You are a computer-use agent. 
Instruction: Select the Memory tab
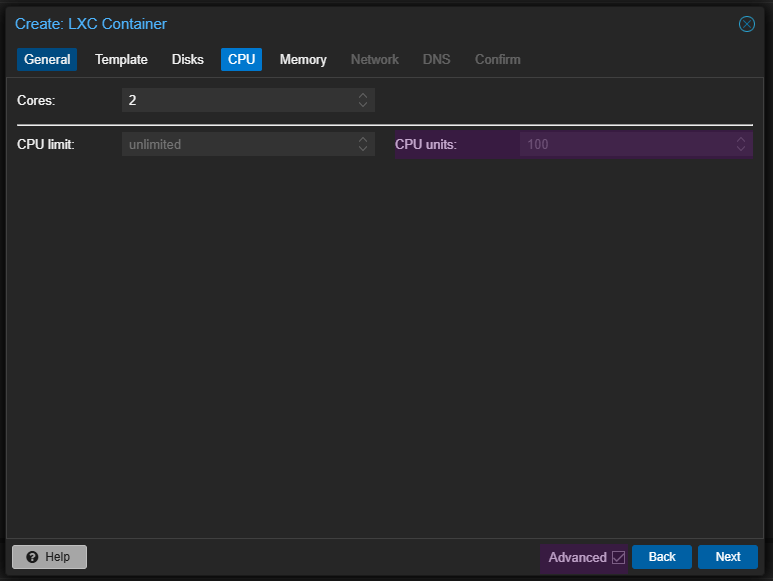click(x=303, y=59)
